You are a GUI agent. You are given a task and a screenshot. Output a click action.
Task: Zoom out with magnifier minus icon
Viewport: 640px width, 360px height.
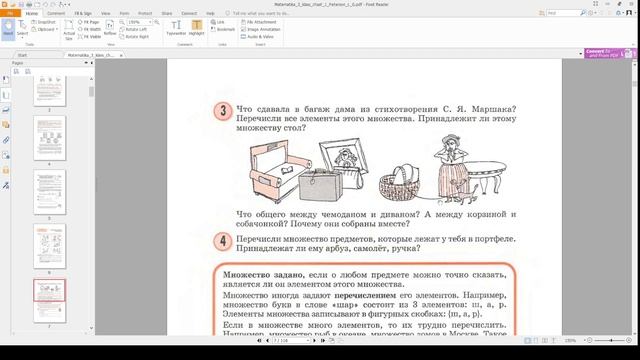click(122, 22)
